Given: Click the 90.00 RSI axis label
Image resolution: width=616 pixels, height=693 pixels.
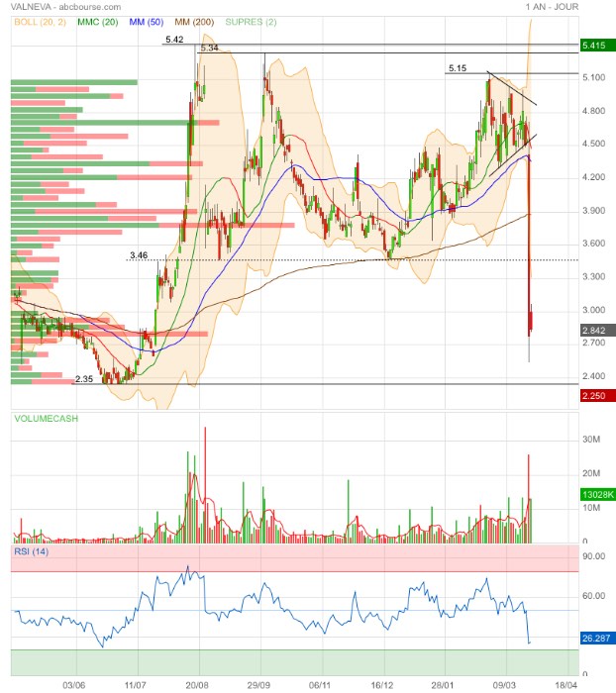Looking at the screenshot, I should (x=594, y=556).
